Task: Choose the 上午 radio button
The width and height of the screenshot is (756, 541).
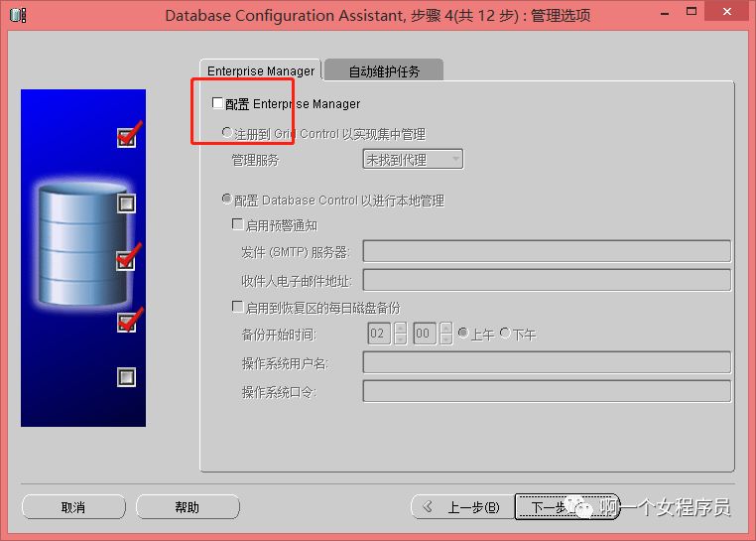Action: pyautogui.click(x=463, y=333)
